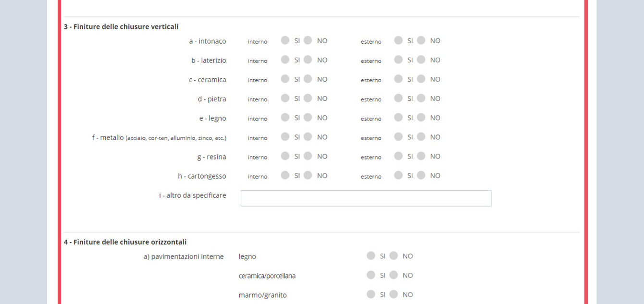Choose NO for ceramica/porcellana flooring
644x304 pixels.
[x=394, y=275]
